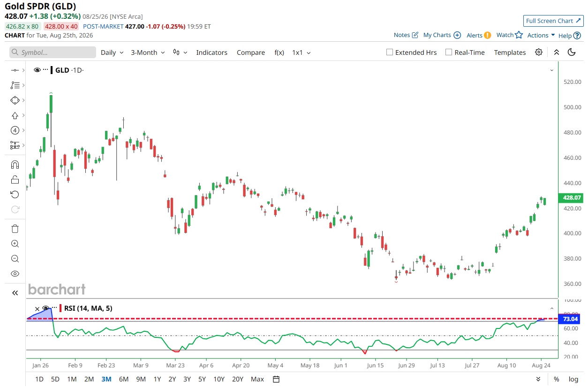Click the Full Screen Chart button
588x388 pixels.
(x=553, y=21)
